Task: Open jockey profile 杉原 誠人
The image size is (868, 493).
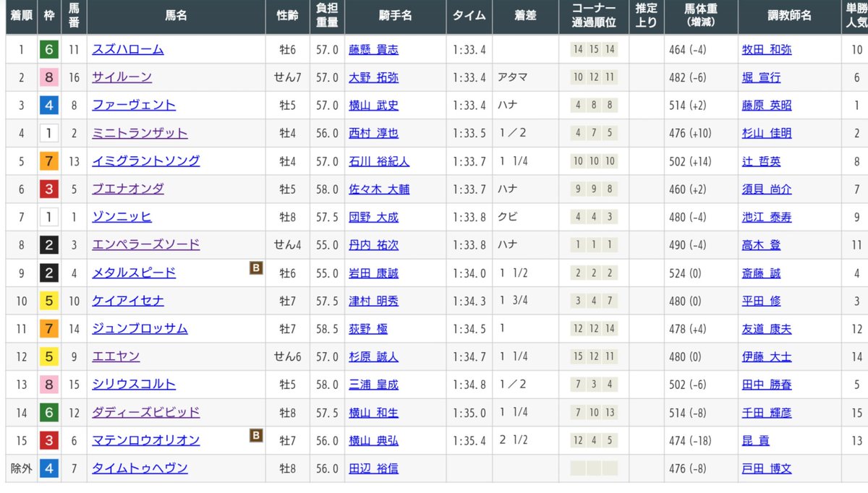Action: click(x=373, y=357)
